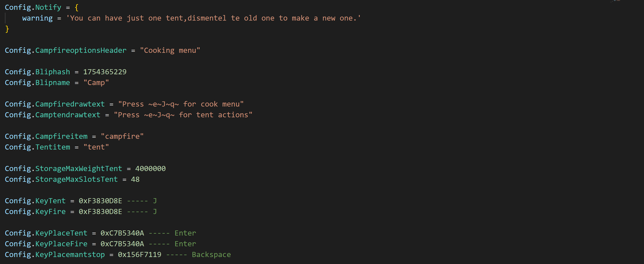Click the Enter comment on the KeyPlaceTent line

click(x=185, y=233)
